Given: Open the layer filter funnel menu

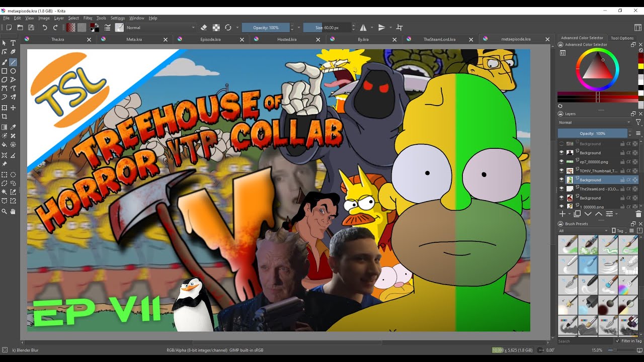Looking at the screenshot, I should 638,122.
